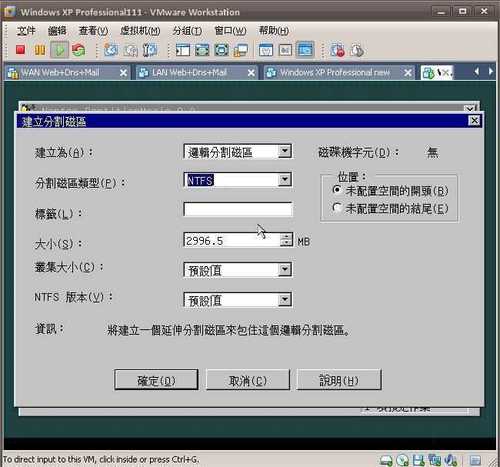500x467 pixels.
Task: Click the 標籤(L) label input field
Action: [238, 209]
